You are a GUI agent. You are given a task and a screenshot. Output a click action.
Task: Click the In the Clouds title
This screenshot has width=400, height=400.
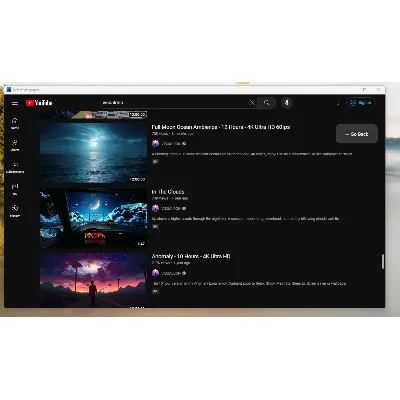point(168,192)
